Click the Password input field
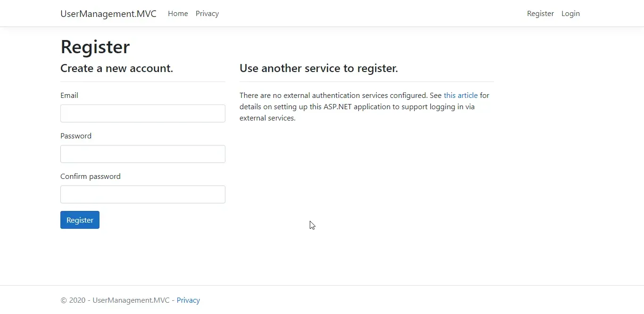 [142, 154]
